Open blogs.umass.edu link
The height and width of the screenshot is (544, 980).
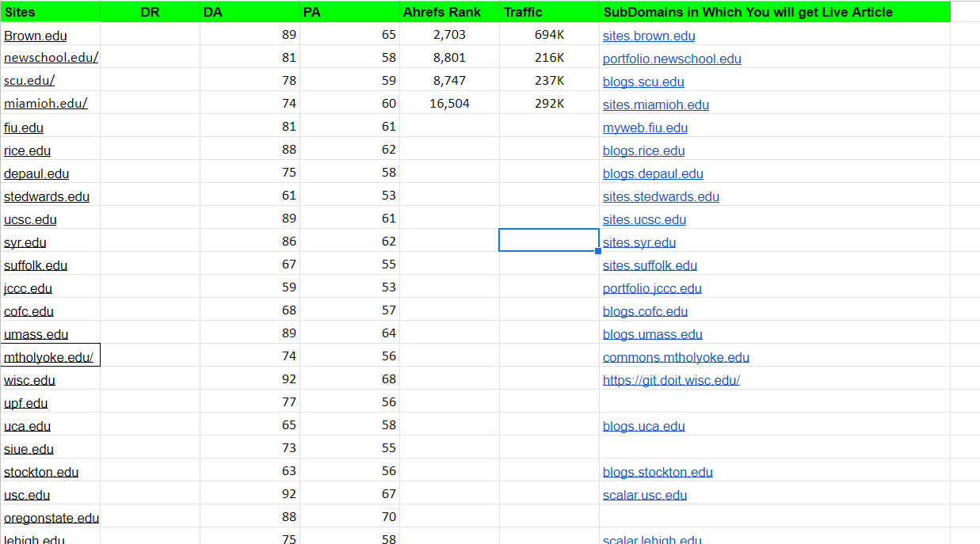pyautogui.click(x=653, y=334)
